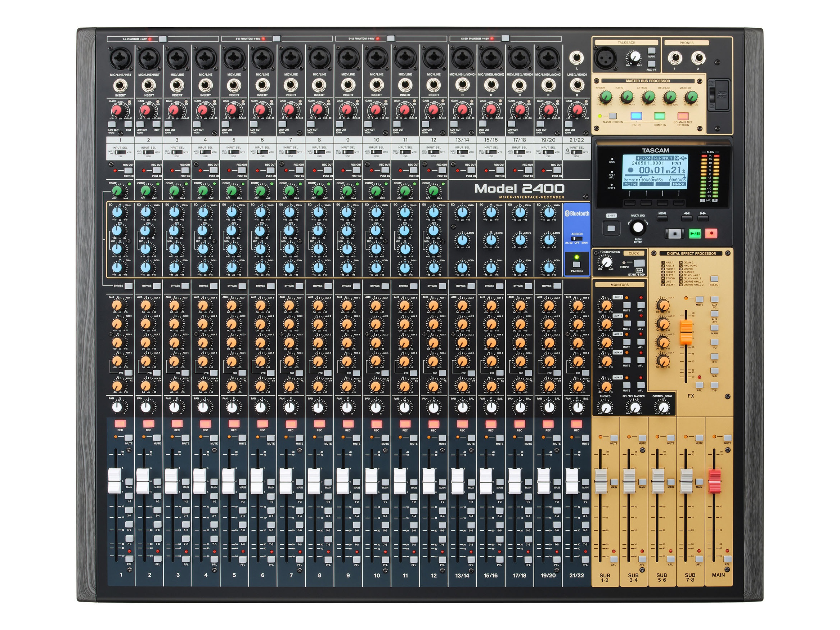Tap the green Play/Pause button

pyautogui.click(x=695, y=234)
